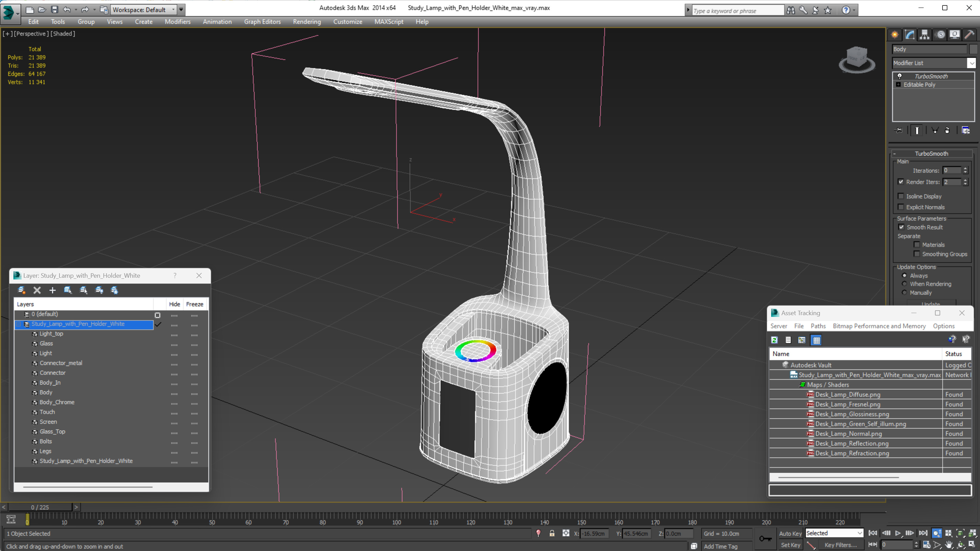Click the Open File folder icon
The width and height of the screenshot is (980, 551).
42,10
